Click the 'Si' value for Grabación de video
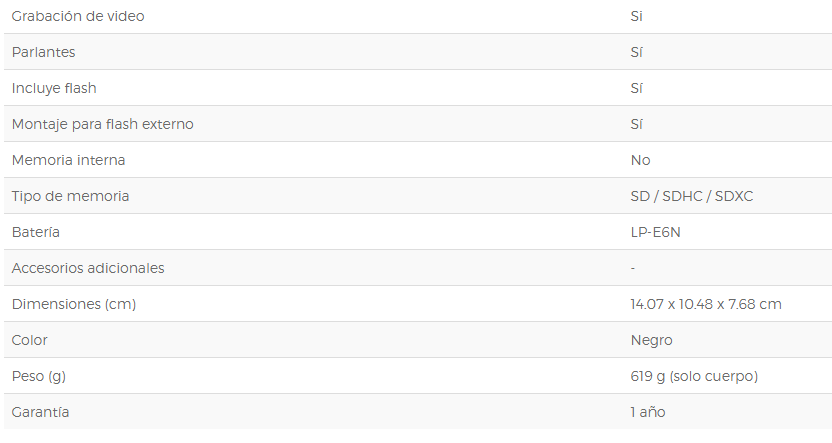This screenshot has height=443, width=832. click(x=637, y=16)
